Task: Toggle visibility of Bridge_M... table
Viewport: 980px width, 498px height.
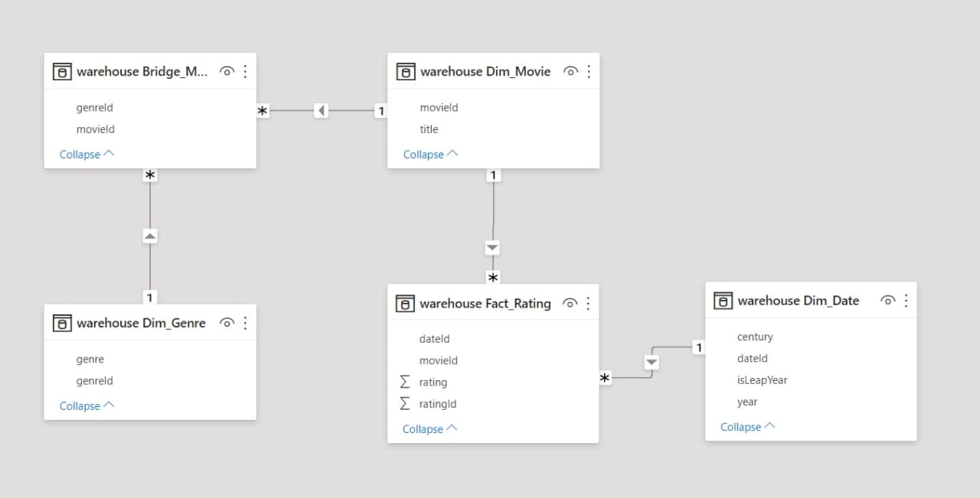Action: click(227, 71)
